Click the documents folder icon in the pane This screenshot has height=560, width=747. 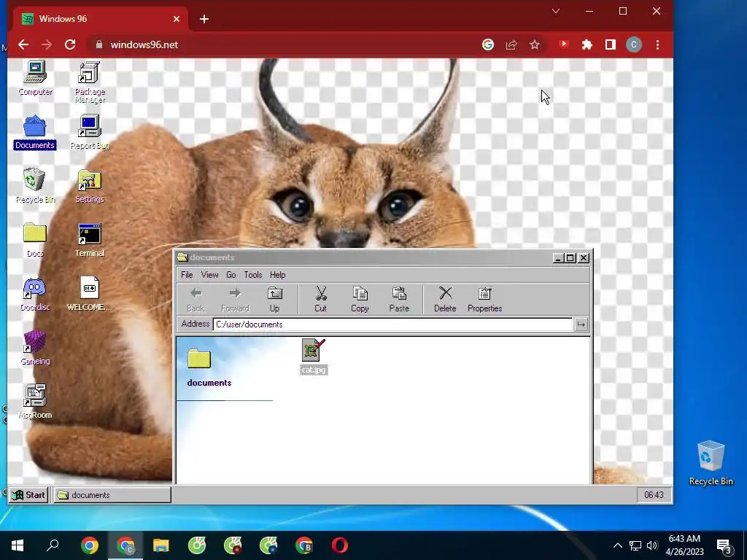[198, 359]
